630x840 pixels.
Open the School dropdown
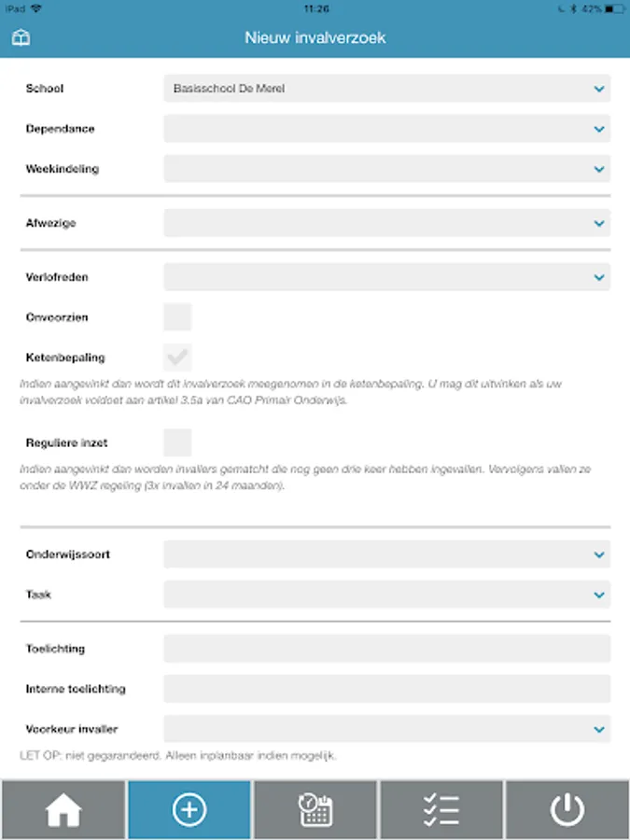(x=386, y=89)
